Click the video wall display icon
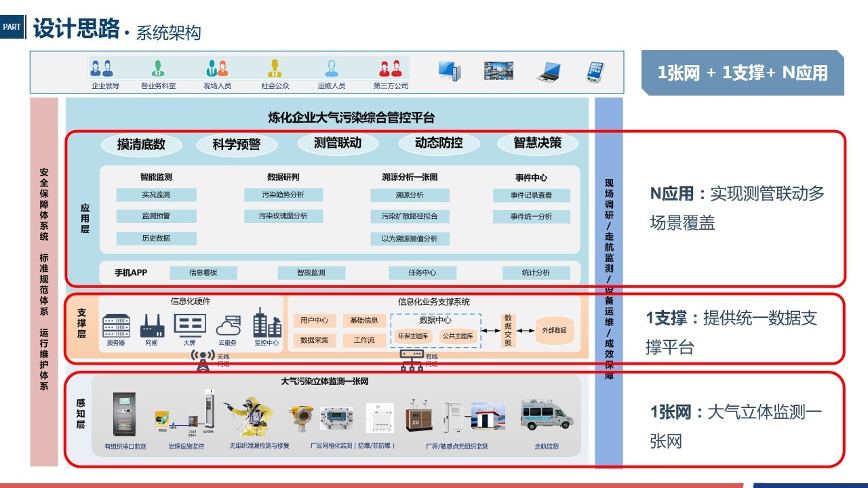This screenshot has height=488, width=868. tap(498, 70)
